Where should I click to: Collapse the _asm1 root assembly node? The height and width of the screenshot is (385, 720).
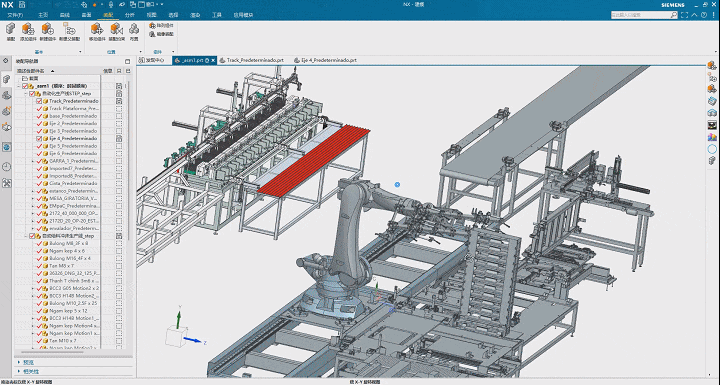pyautogui.click(x=19, y=86)
